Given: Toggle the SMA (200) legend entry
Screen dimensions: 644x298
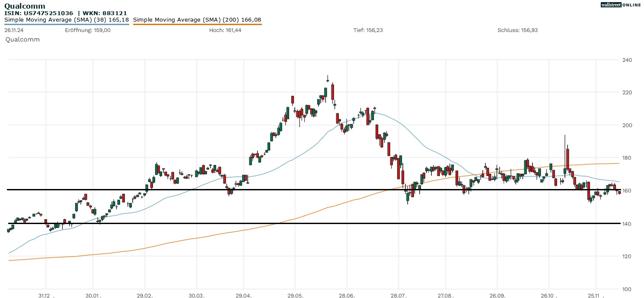Looking at the screenshot, I should click(197, 19).
